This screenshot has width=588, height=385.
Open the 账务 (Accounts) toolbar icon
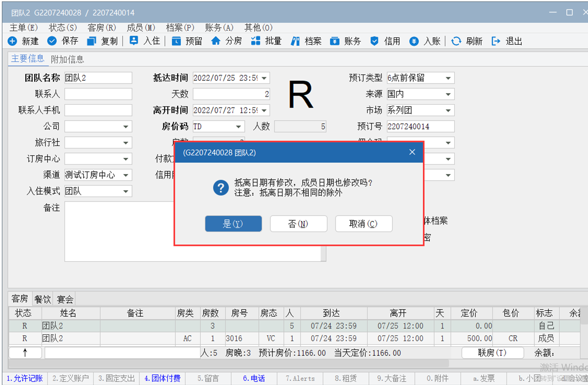335,41
